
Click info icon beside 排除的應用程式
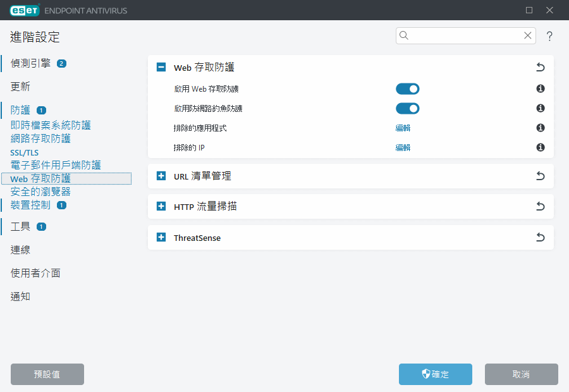pos(541,128)
